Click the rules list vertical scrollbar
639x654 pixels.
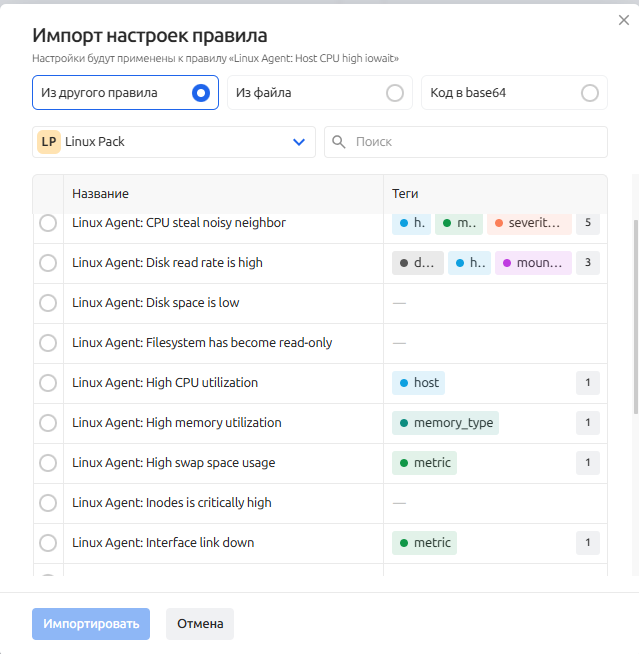(x=636, y=317)
